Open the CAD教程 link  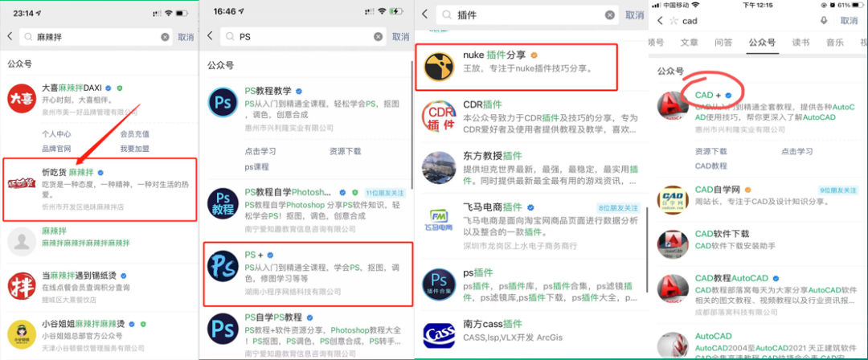coord(711,166)
